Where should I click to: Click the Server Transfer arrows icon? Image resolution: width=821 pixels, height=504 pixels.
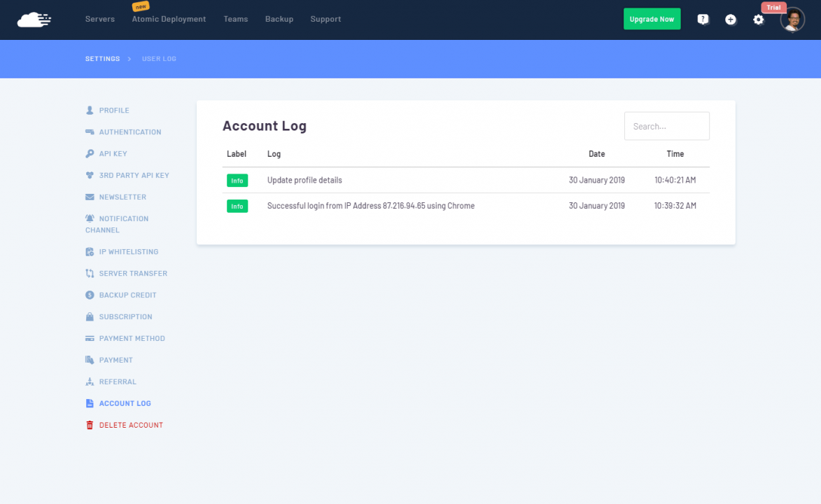89,273
